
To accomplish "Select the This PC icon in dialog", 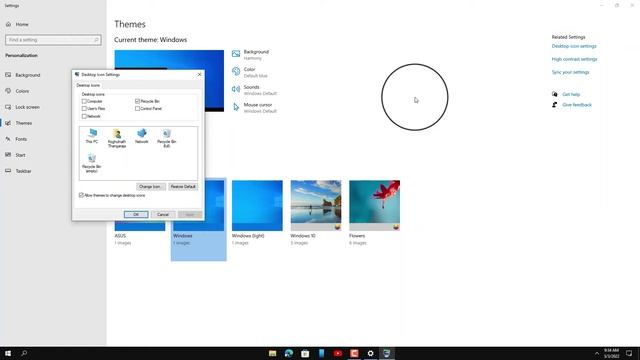I will (92, 136).
